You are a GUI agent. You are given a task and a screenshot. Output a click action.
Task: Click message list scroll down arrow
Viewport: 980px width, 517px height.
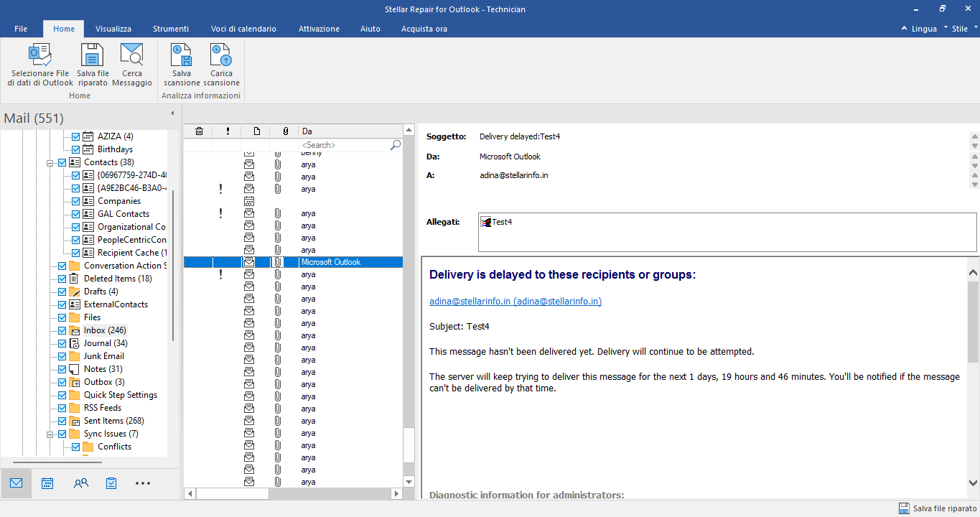click(x=409, y=482)
